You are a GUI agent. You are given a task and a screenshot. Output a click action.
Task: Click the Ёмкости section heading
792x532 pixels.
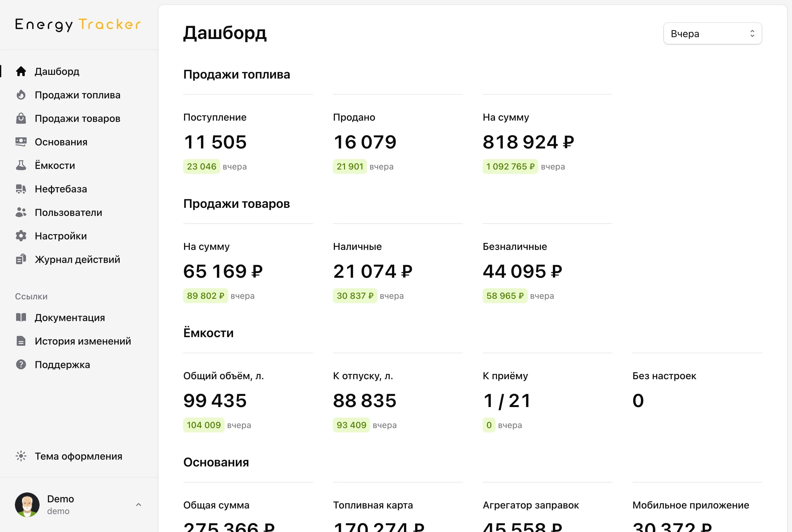coord(208,333)
